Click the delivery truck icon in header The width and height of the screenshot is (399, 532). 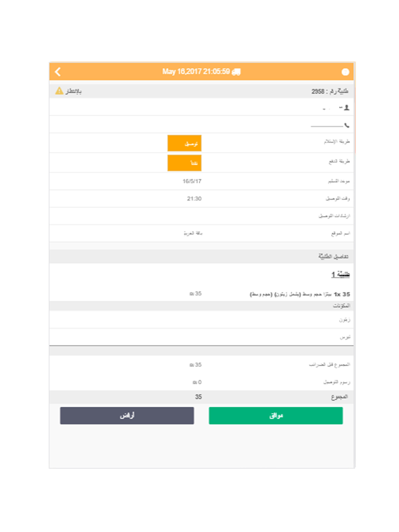[x=236, y=72]
